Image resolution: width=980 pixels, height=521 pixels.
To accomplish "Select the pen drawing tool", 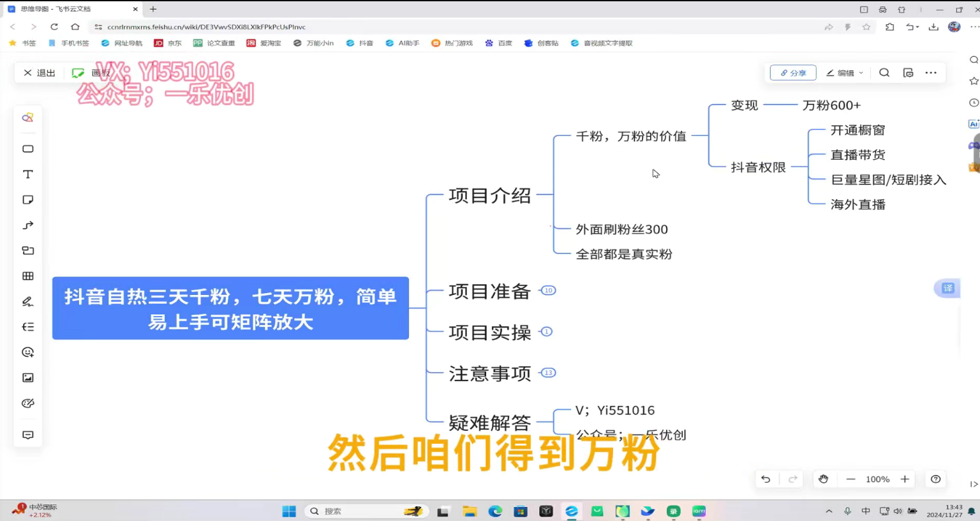I will 27,301.
